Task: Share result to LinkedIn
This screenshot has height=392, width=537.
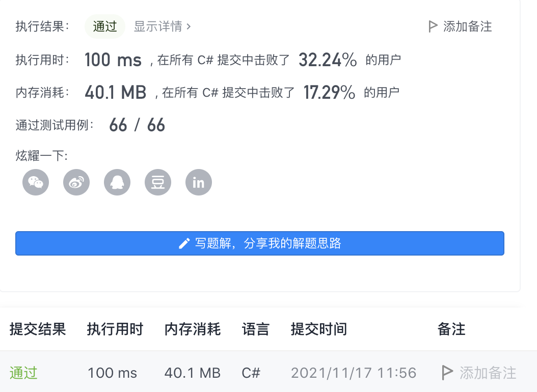Action: [199, 182]
